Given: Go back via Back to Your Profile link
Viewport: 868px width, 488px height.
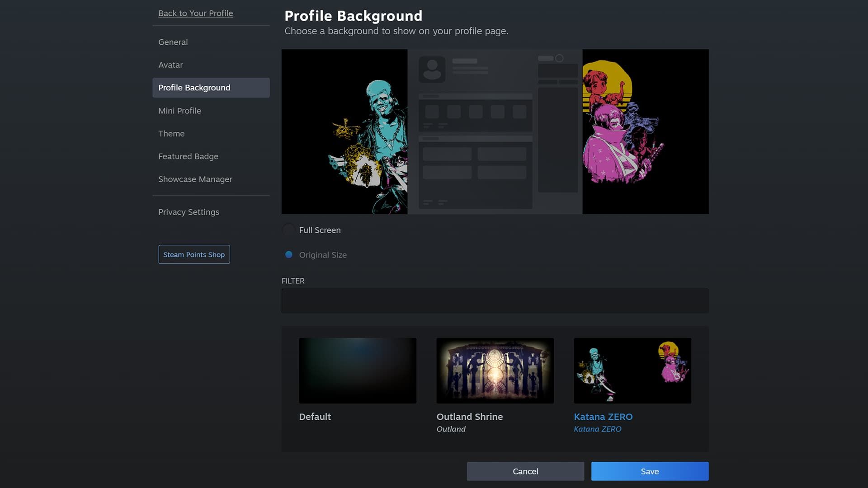Looking at the screenshot, I should 195,13.
